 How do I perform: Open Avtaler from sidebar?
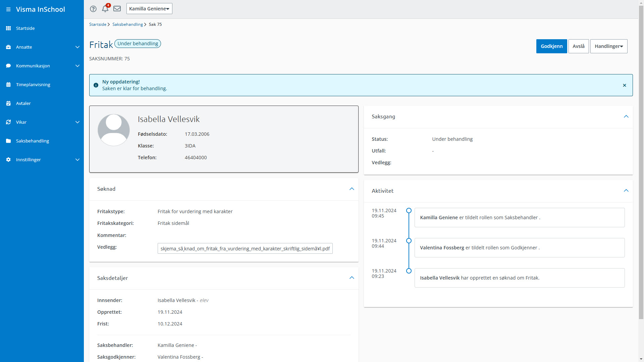tap(23, 103)
